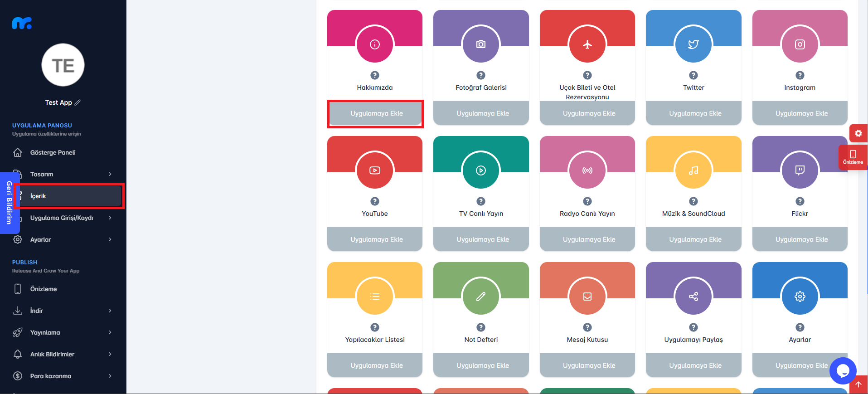868x394 pixels.
Task: Click the airplane icon for Uçak Bileti
Action: tap(587, 44)
